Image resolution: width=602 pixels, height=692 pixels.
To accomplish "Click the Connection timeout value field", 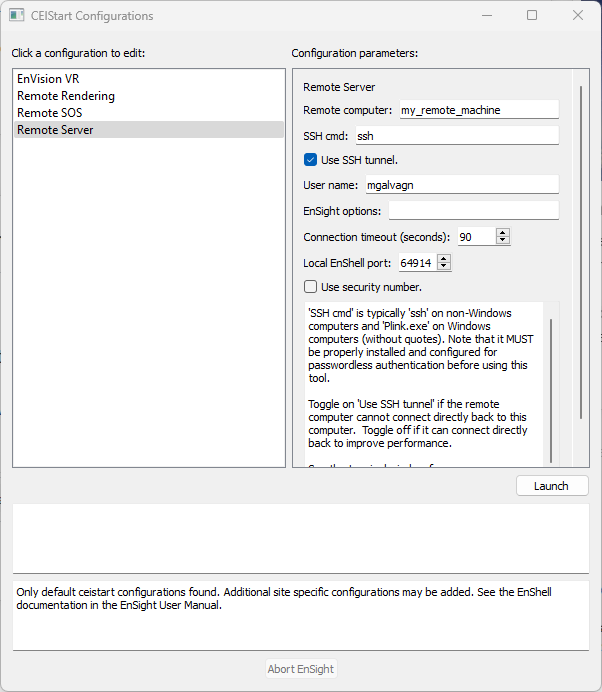I will point(476,237).
